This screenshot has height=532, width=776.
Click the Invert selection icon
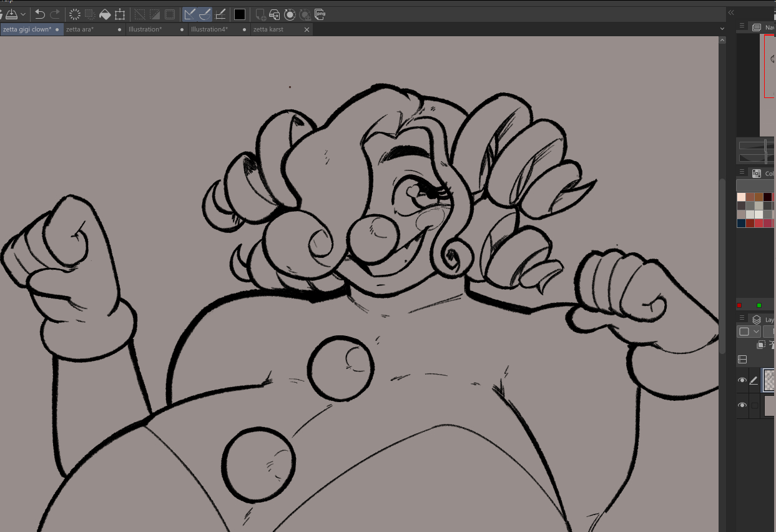point(155,14)
